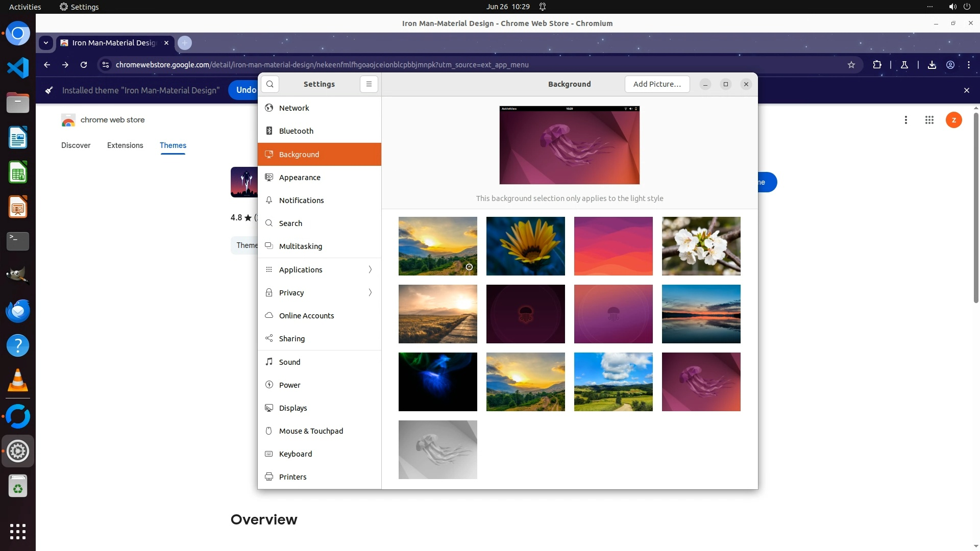Open the Chromium extensions puzzle icon
Screen dimensions: 980x551
(877, 65)
